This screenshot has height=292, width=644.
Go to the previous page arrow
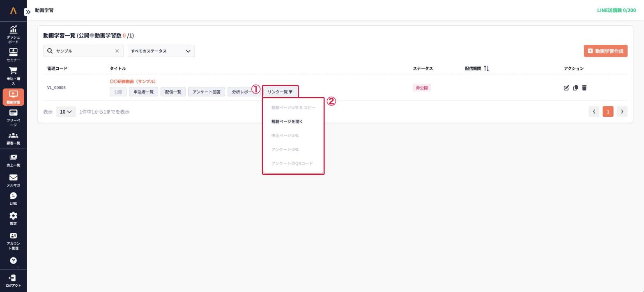594,112
